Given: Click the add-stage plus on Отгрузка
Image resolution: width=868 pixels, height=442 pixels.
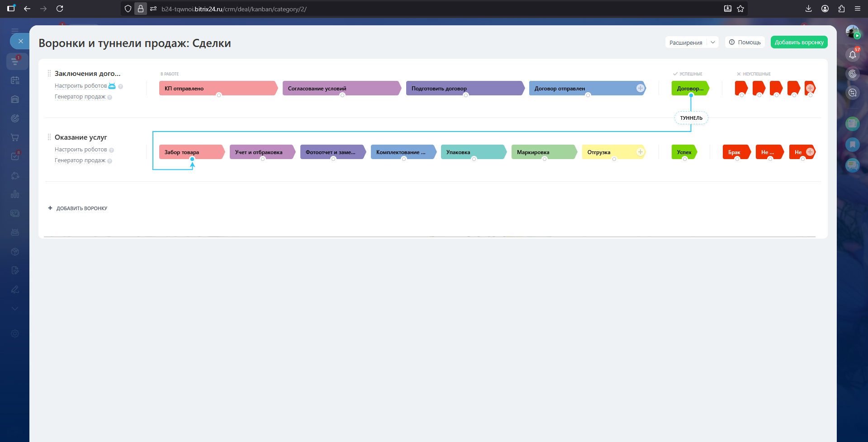Looking at the screenshot, I should 640,152.
